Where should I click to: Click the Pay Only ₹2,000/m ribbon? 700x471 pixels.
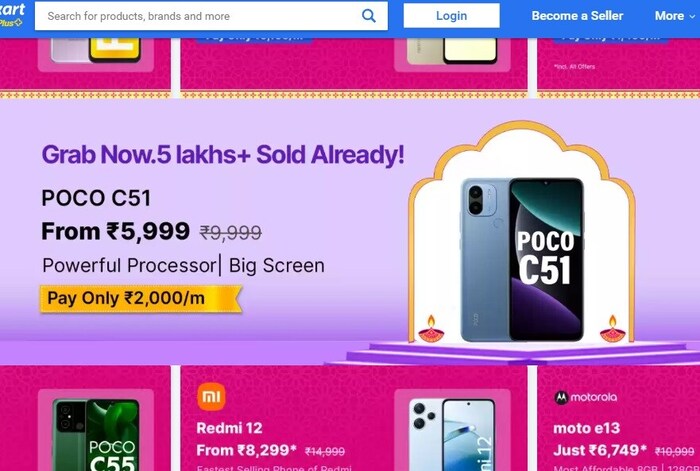(140, 298)
